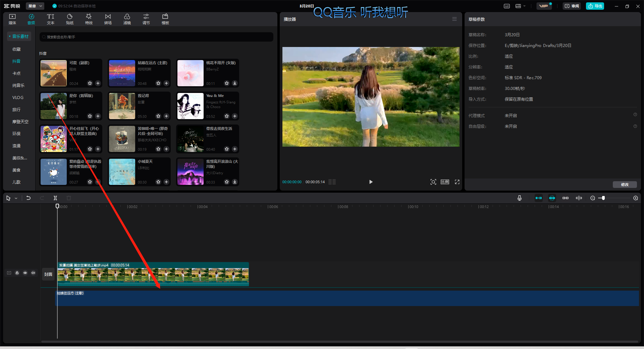Open the 转场 transitions tab
Image resolution: width=644 pixels, height=349 pixels.
(x=108, y=19)
